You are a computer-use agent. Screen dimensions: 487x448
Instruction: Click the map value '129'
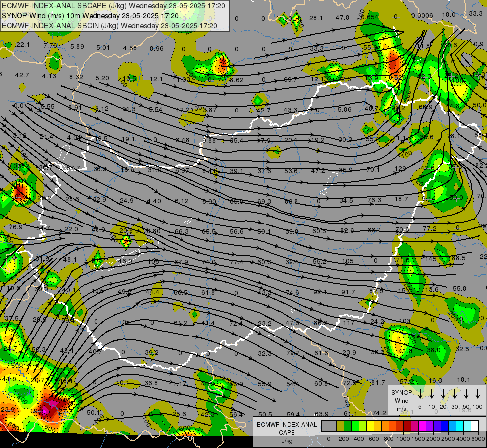pos(400,169)
